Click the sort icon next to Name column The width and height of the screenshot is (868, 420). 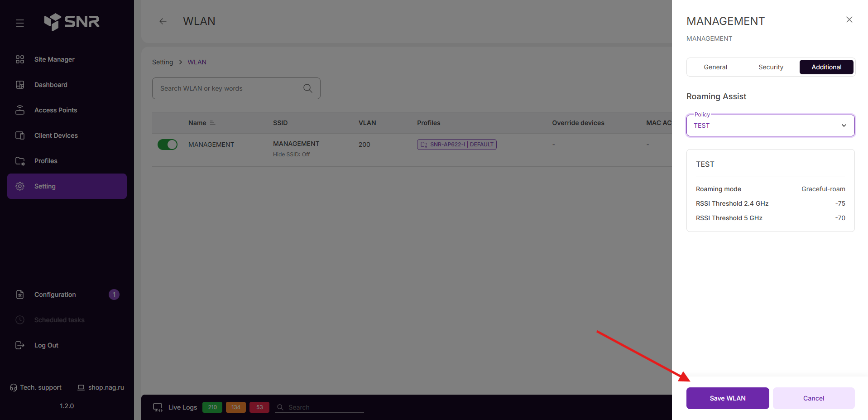click(x=212, y=123)
